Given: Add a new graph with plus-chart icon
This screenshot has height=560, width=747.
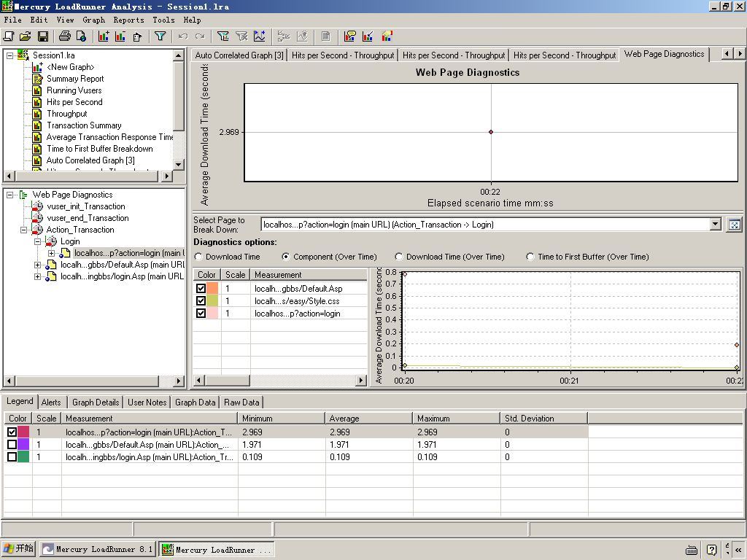Looking at the screenshot, I should (x=104, y=36).
